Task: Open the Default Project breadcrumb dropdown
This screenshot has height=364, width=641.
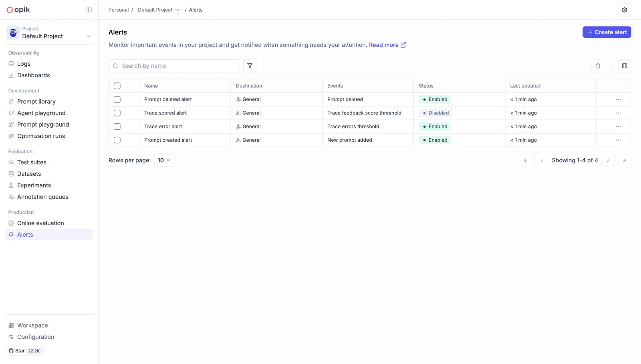Action: [x=158, y=10]
